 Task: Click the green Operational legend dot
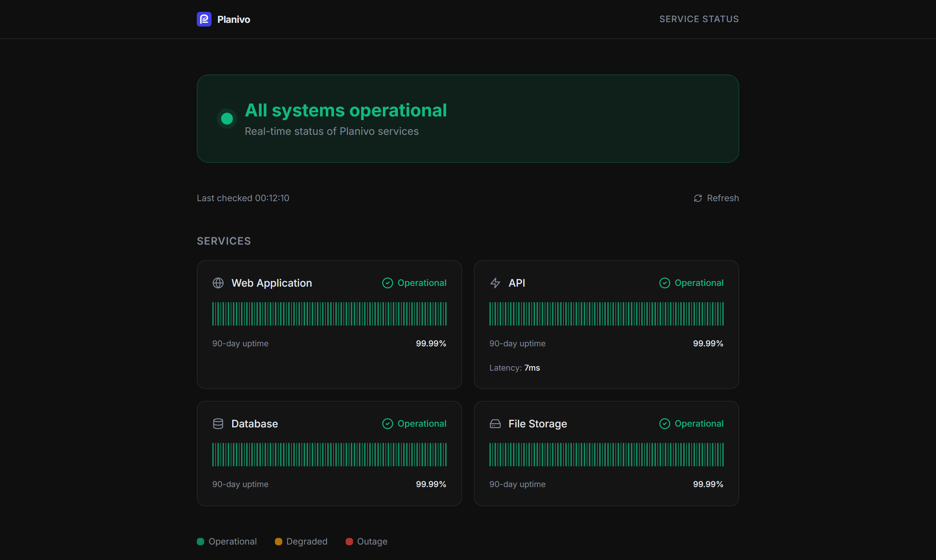200,542
